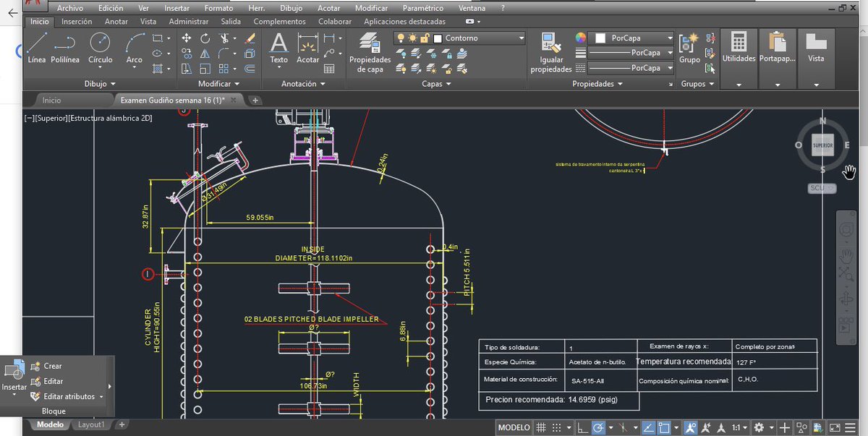Click the Offset (Desfase) tool icon
The image size is (868, 436).
250,69
